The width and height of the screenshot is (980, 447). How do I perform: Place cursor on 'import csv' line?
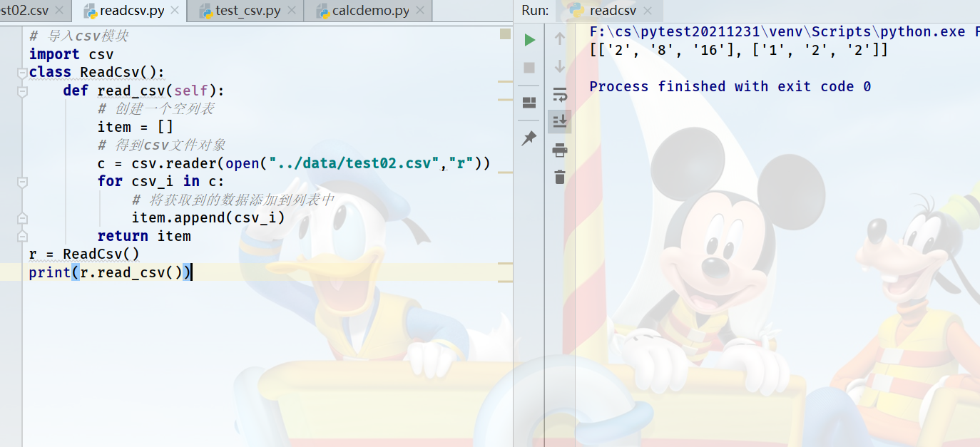click(x=71, y=54)
